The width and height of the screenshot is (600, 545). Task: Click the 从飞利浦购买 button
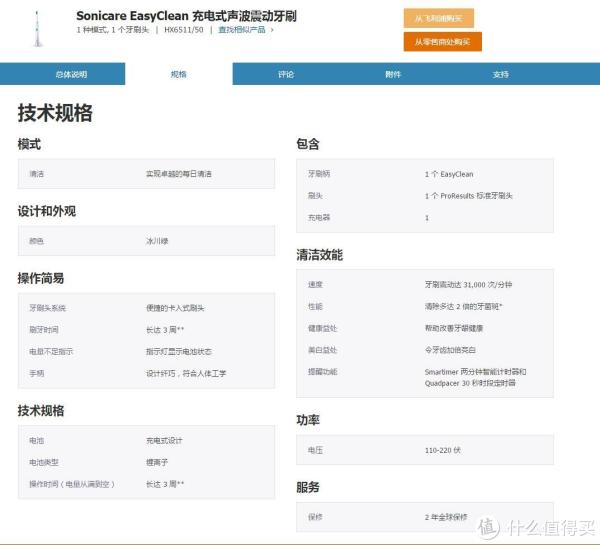tap(439, 18)
